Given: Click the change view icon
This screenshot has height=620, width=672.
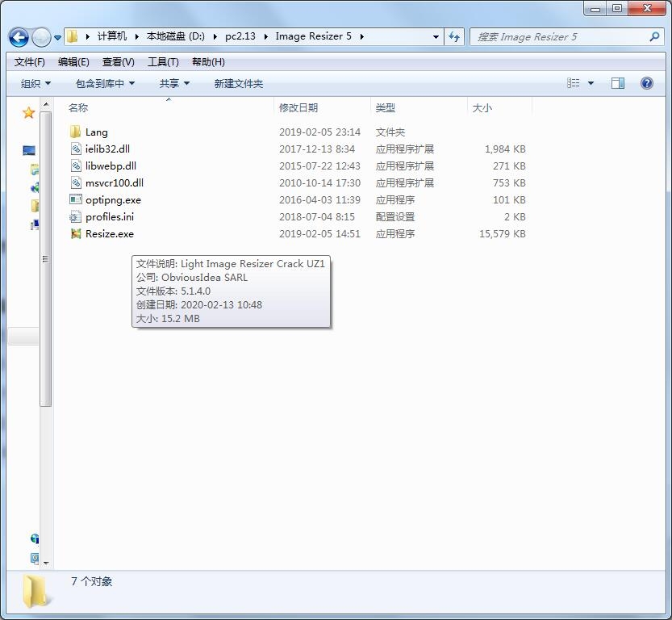Looking at the screenshot, I should [573, 83].
